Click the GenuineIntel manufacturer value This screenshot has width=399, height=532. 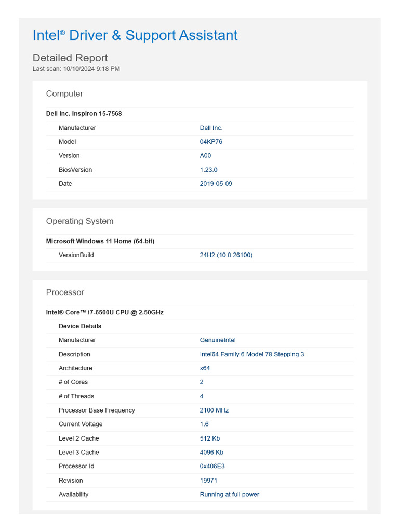coord(218,340)
